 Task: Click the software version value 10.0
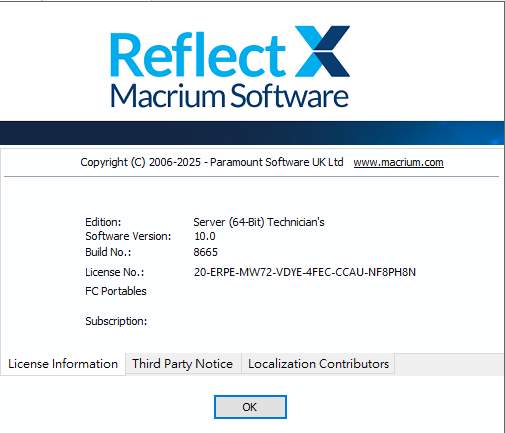click(205, 236)
